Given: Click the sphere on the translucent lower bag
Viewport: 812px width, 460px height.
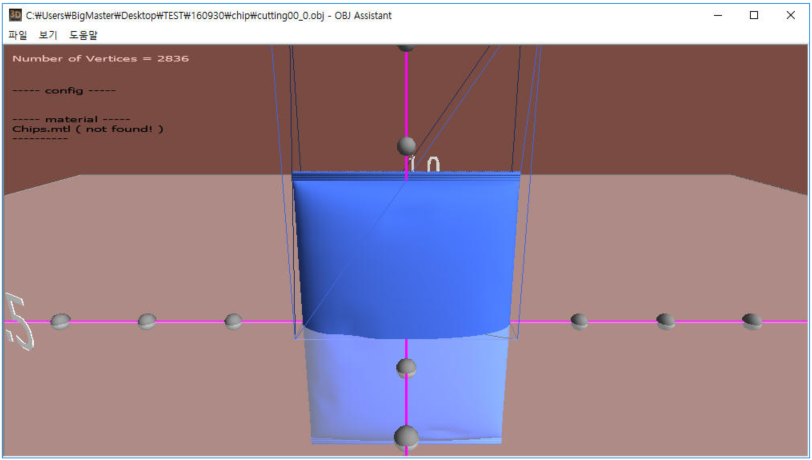Looking at the screenshot, I should [406, 368].
